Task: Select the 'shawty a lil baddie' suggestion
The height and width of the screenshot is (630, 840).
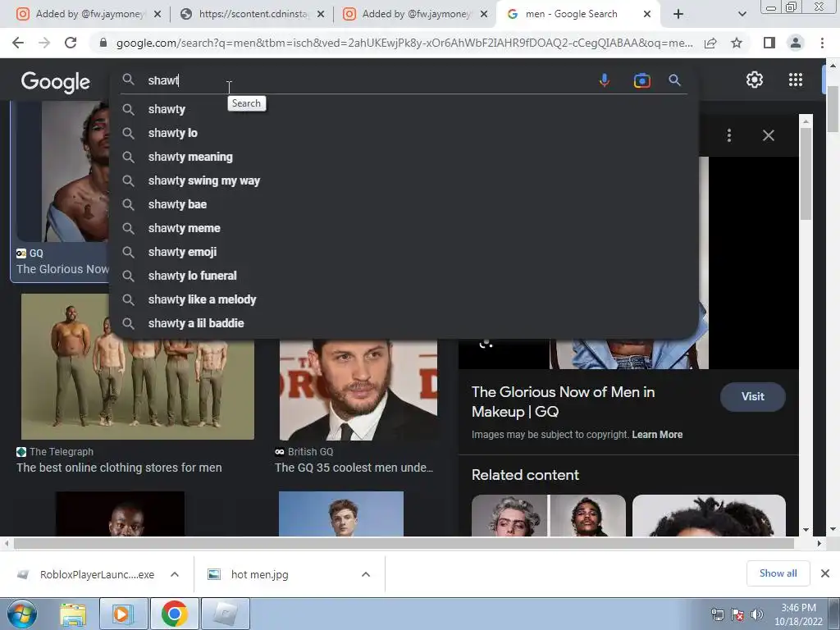Action: coord(404,323)
